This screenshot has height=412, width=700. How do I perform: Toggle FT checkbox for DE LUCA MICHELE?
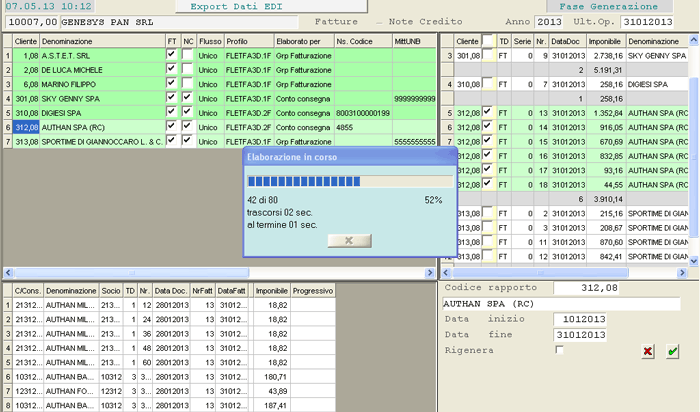[171, 69]
